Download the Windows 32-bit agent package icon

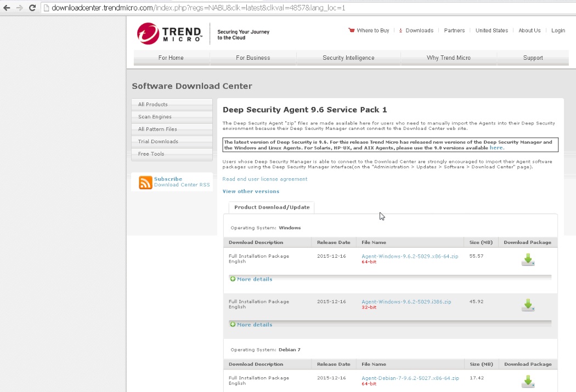coord(528,305)
